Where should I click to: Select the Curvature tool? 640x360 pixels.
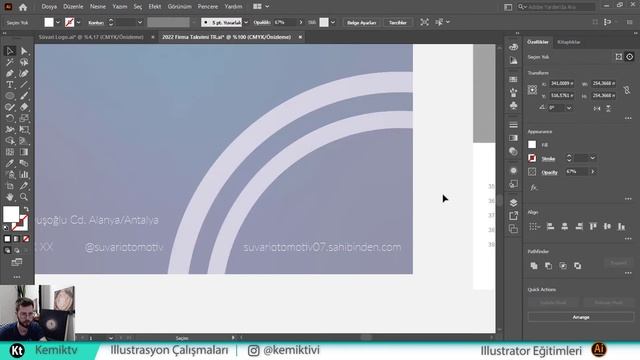pos(24,74)
